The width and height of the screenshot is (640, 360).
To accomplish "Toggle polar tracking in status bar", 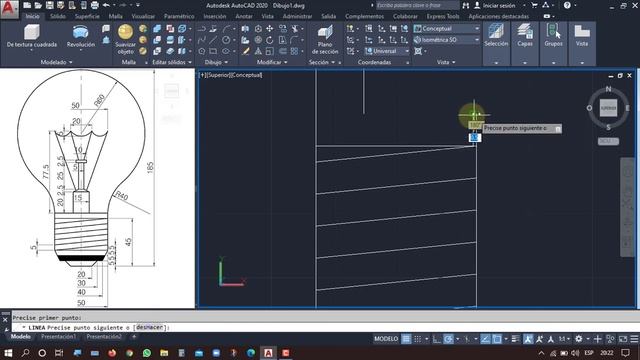I will tap(449, 339).
